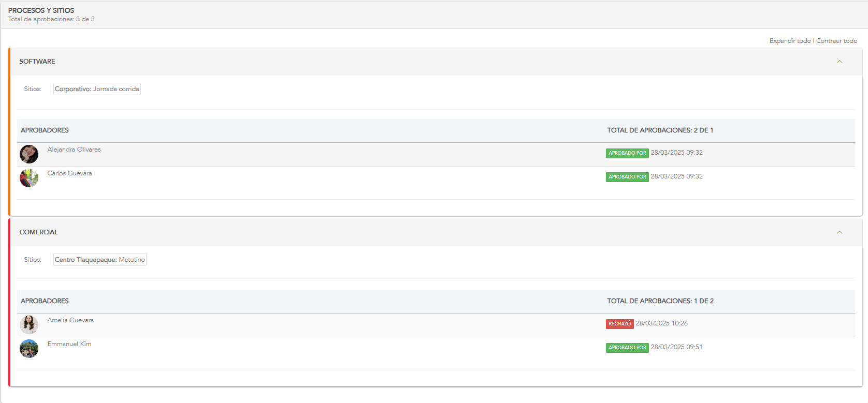Click the COMERCIAL section header title
Viewport: 868px width, 403px height.
(39, 232)
